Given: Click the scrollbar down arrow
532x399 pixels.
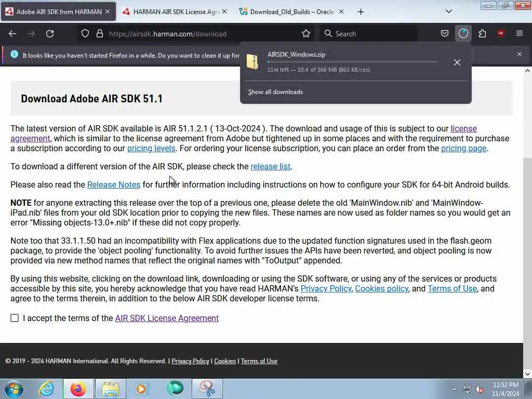Looking at the screenshot, I should [x=528, y=374].
